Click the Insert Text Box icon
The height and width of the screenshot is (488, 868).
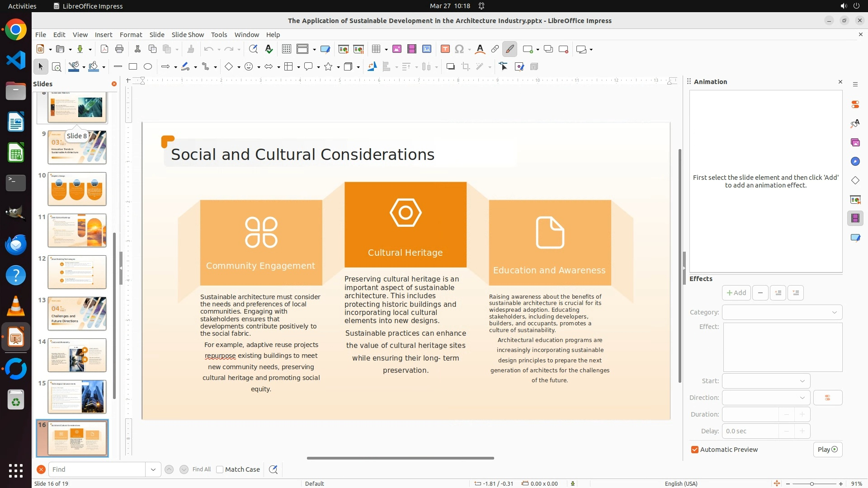[445, 49]
